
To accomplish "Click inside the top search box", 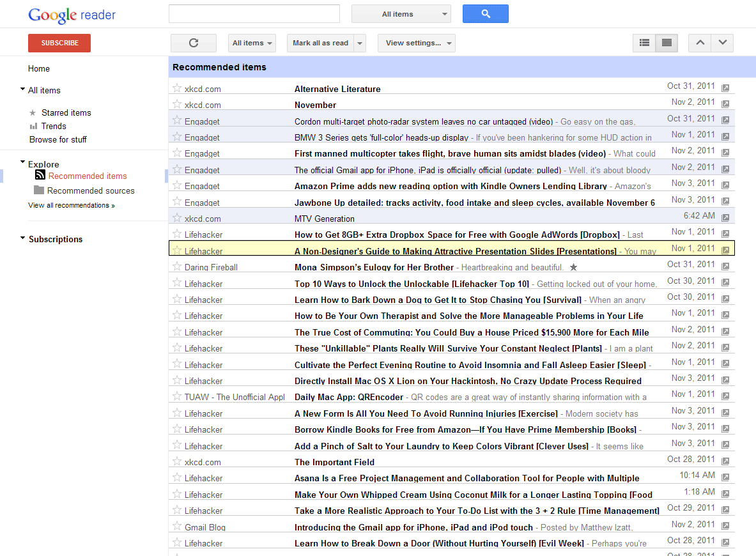I will click(254, 13).
